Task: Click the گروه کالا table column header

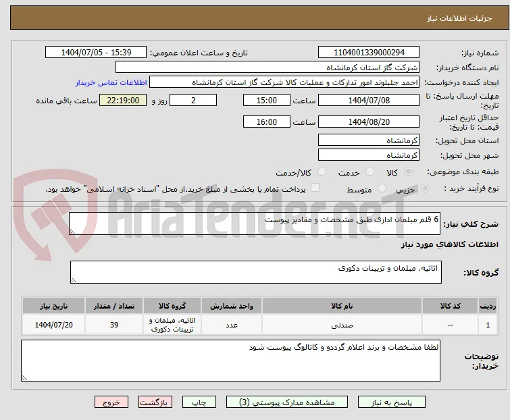Action: (172, 306)
